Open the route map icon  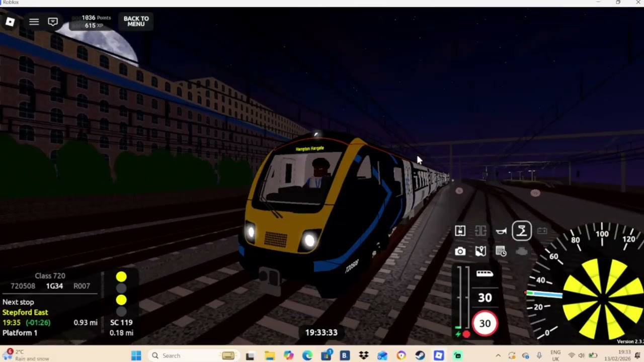pos(480,251)
